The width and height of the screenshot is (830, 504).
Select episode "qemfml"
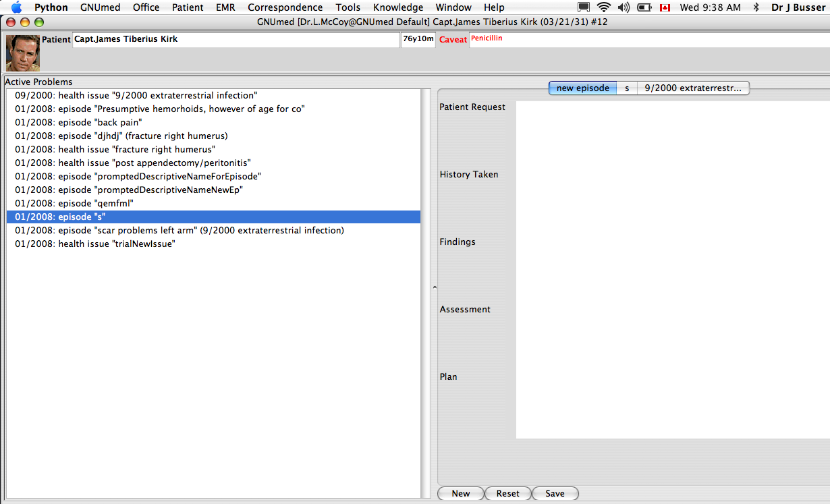click(213, 204)
